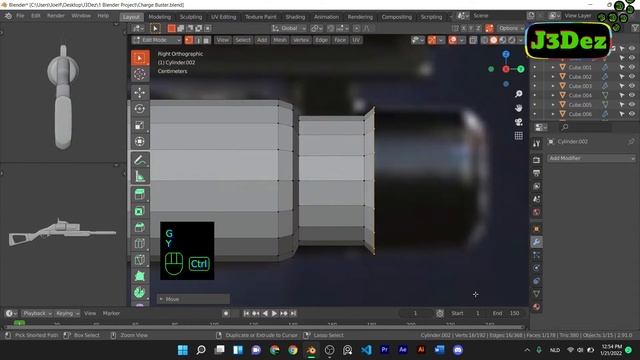
Task: Switch to edge select mode
Action: click(x=198, y=40)
